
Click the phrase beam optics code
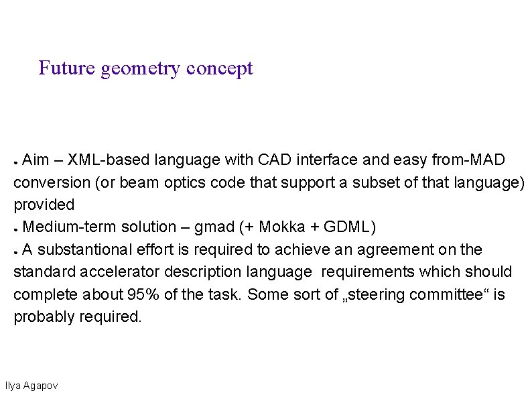pyautogui.click(x=182, y=183)
